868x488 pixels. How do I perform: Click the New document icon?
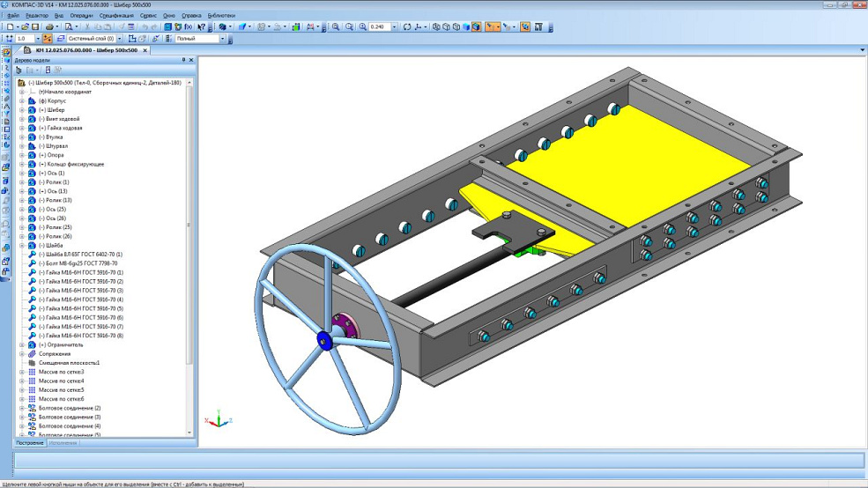10,27
